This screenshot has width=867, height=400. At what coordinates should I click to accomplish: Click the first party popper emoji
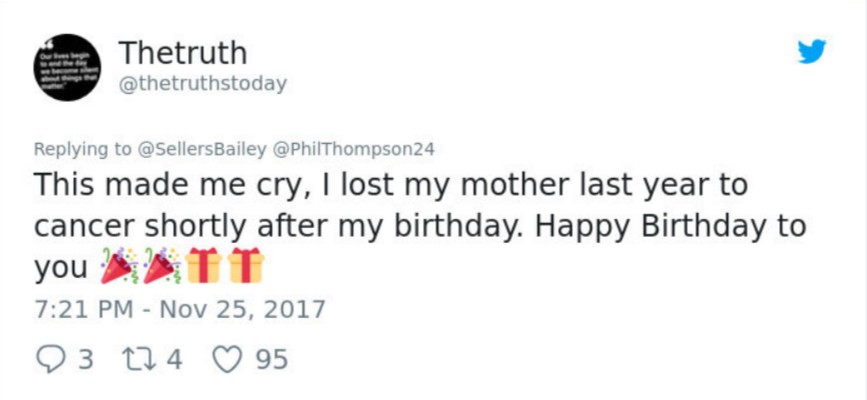[116, 265]
